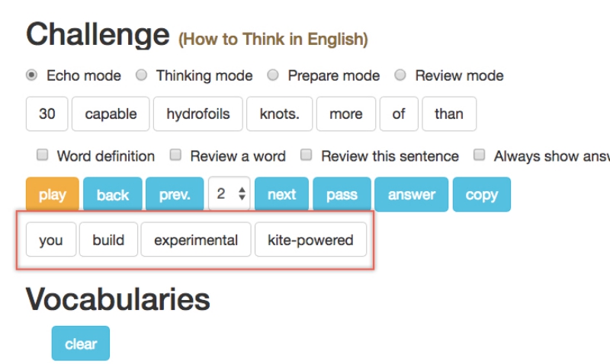
Task: Click the next button
Action: click(281, 195)
